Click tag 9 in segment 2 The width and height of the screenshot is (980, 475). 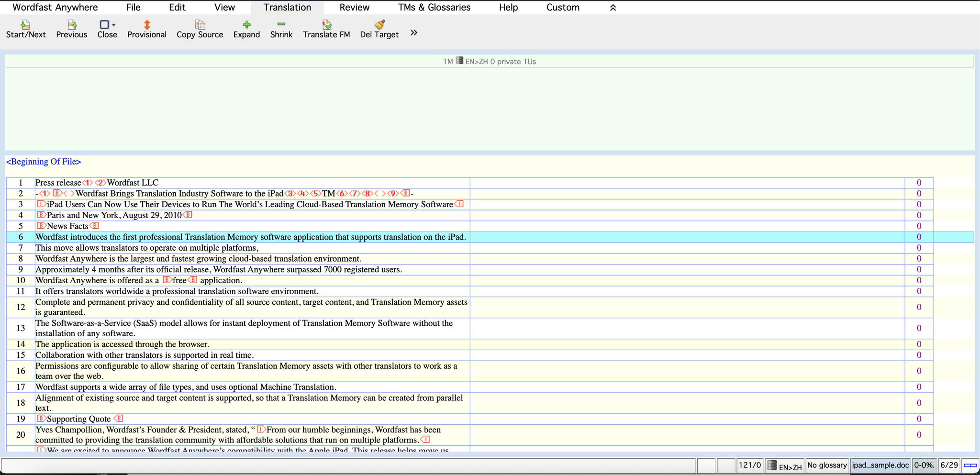click(393, 194)
